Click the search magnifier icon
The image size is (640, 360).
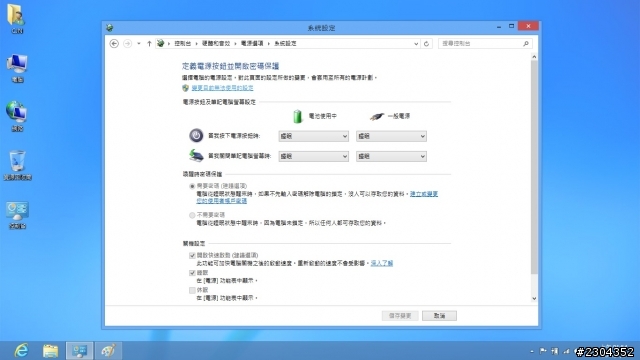point(526,44)
